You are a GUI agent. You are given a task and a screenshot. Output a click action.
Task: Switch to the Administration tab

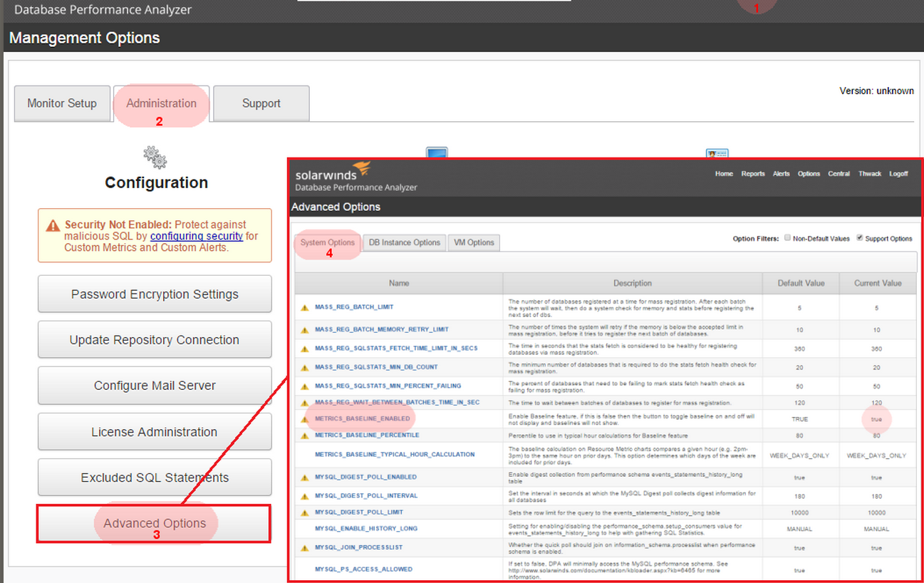coord(162,103)
